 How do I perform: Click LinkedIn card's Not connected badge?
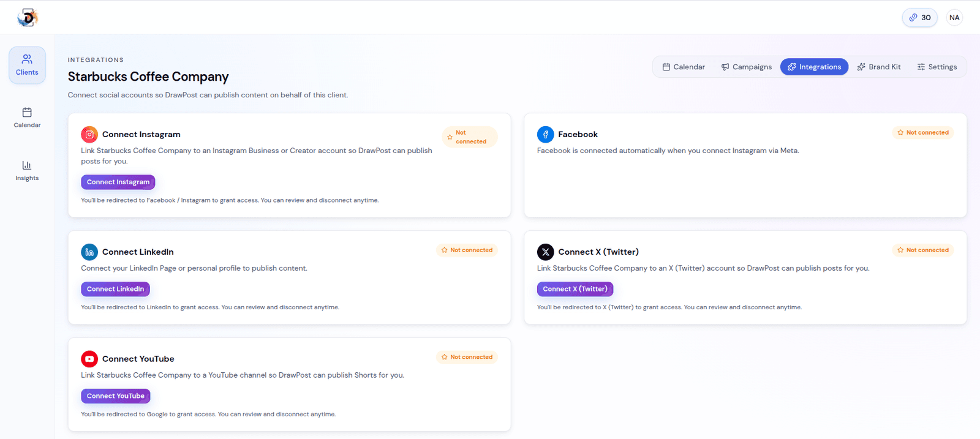pos(467,250)
